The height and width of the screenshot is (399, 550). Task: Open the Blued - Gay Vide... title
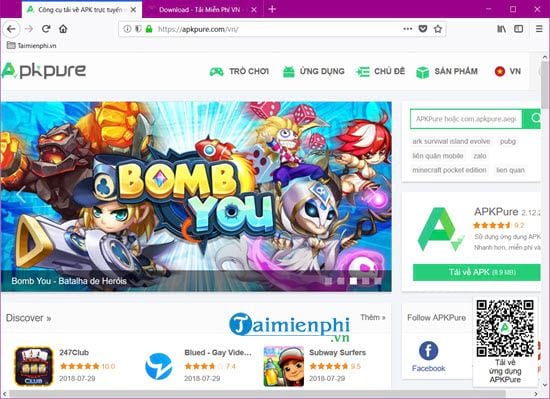pyautogui.click(x=218, y=352)
